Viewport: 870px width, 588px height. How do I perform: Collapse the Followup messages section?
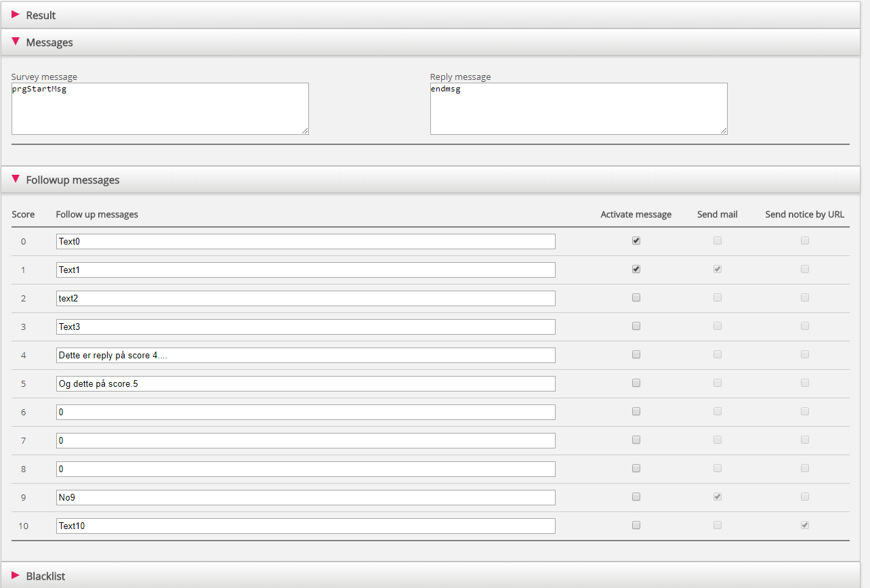72,180
